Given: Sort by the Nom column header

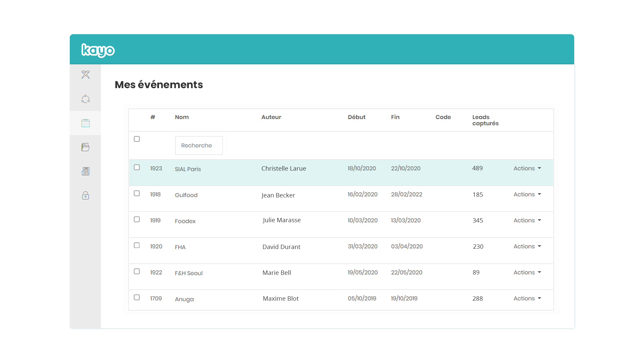Looking at the screenshot, I should (x=182, y=117).
